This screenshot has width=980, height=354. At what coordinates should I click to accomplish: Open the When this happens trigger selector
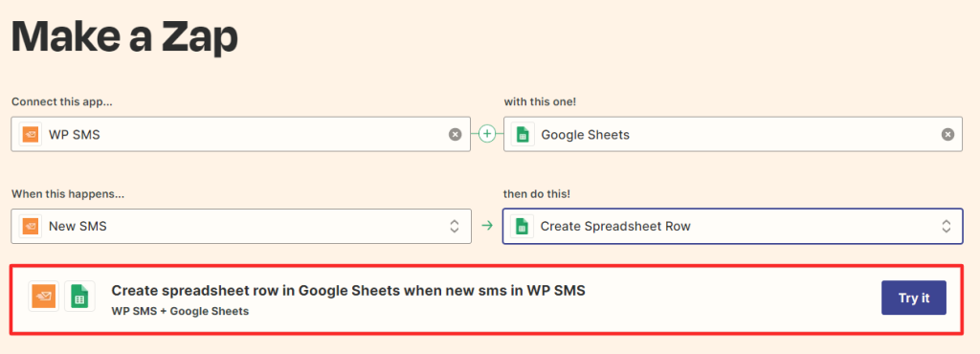pos(241,226)
